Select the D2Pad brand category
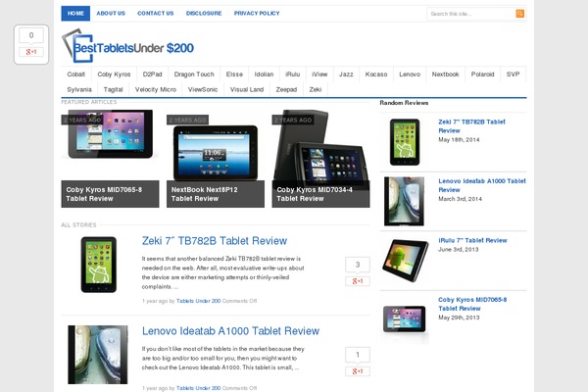 pyautogui.click(x=152, y=74)
